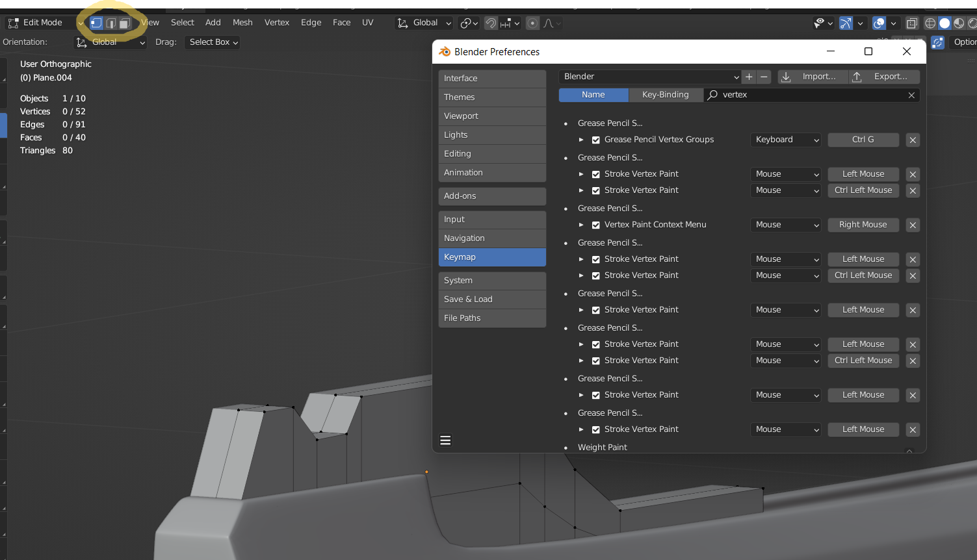Open the Face menu

pyautogui.click(x=342, y=23)
